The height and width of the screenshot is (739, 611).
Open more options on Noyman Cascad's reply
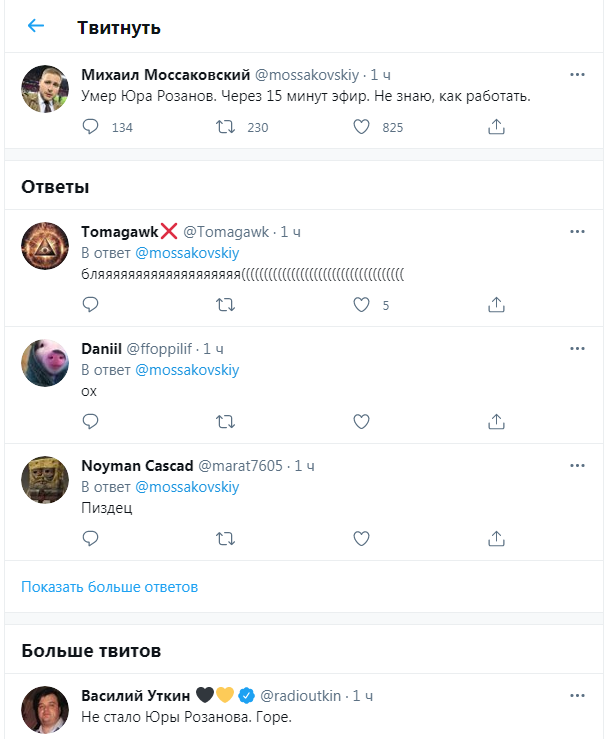coord(577,465)
